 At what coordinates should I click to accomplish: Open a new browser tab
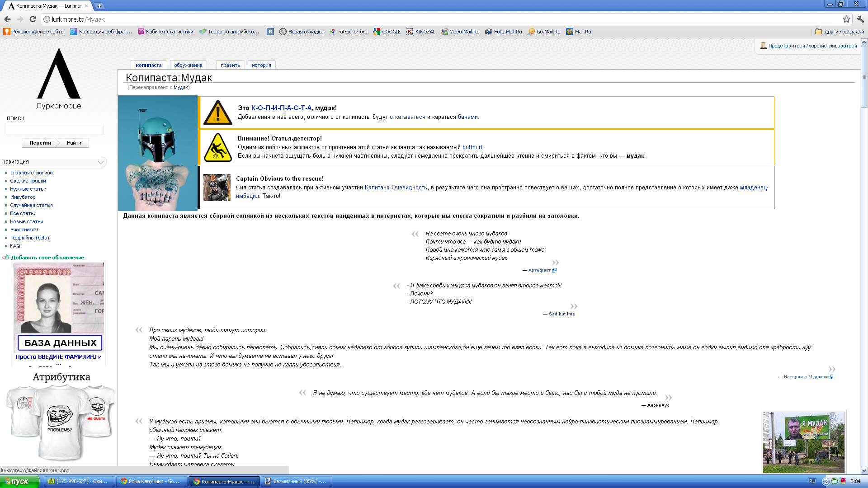tap(99, 6)
